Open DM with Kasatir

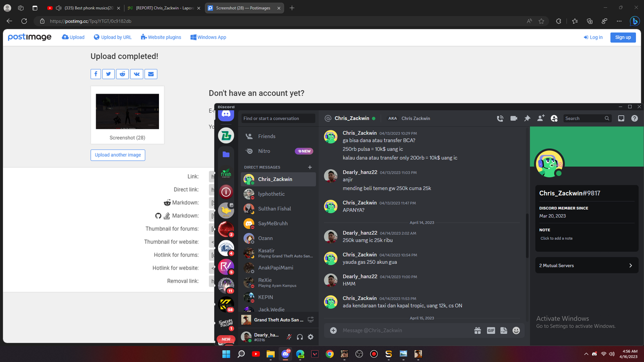coord(278,253)
